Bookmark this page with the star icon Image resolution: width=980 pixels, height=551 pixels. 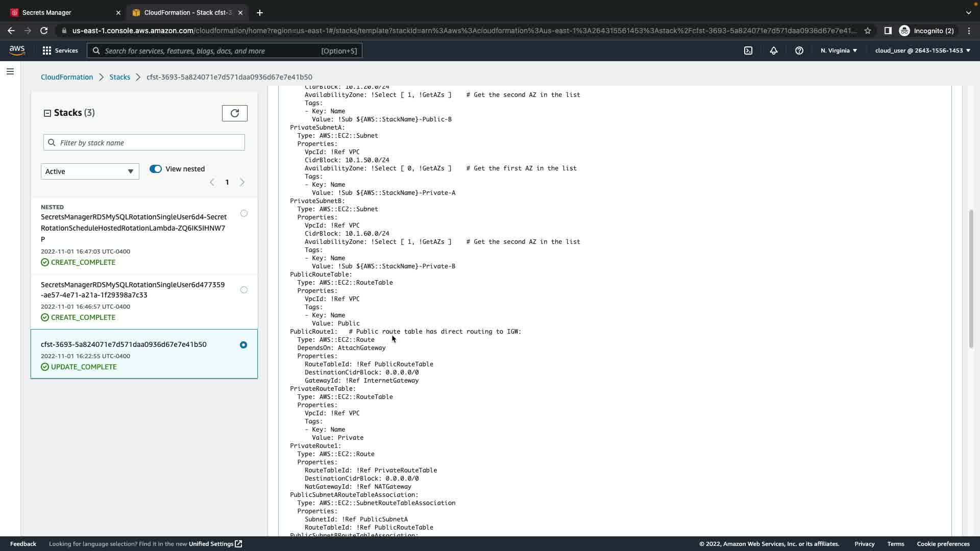point(868,31)
